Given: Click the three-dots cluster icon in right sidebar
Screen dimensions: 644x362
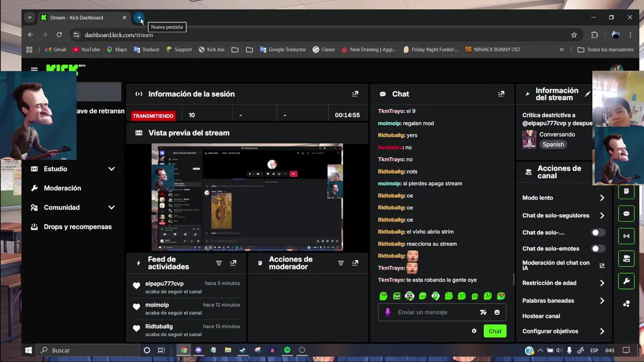Looking at the screenshot, I should click(626, 304).
